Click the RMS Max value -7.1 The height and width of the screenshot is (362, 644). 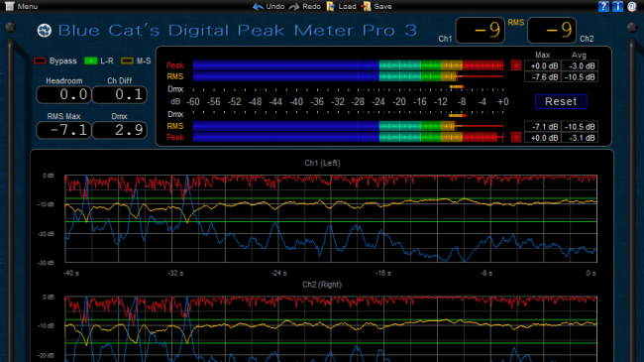pyautogui.click(x=63, y=130)
